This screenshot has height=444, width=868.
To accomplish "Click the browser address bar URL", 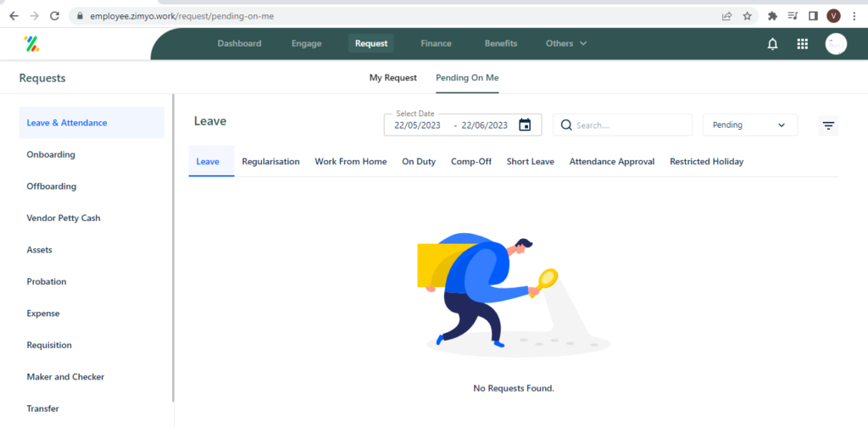I will pos(182,16).
